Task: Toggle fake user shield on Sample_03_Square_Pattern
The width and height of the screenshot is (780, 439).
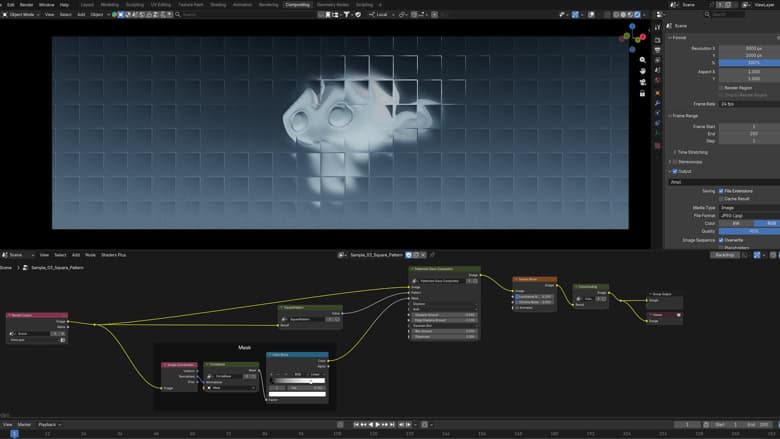Action: coord(409,255)
